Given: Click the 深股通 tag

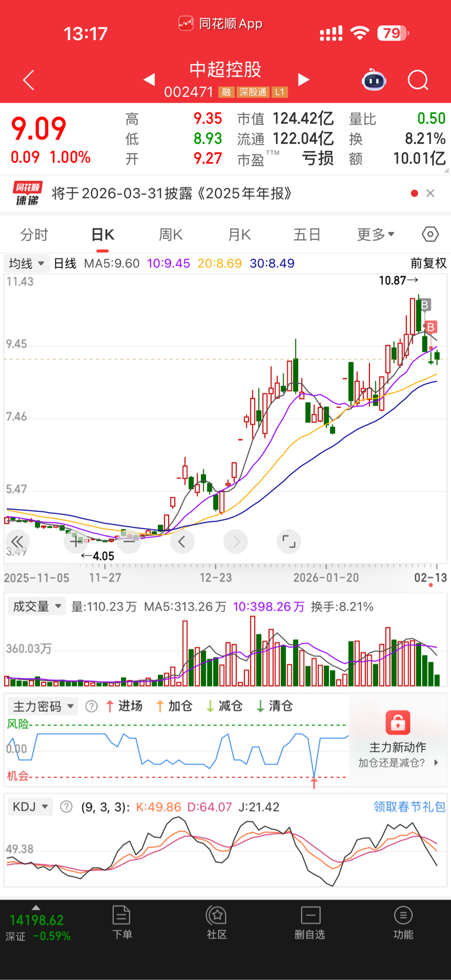Looking at the screenshot, I should [253, 92].
